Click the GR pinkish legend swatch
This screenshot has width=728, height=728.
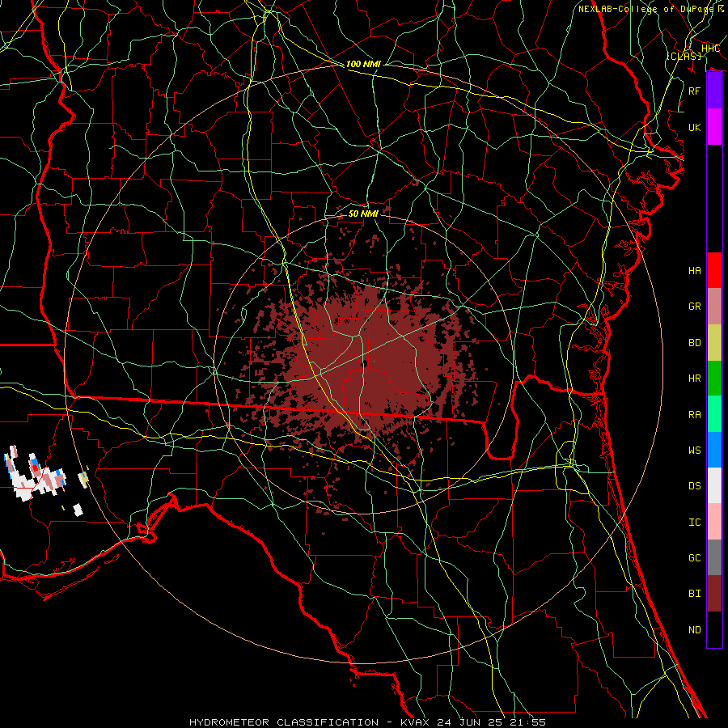click(714, 306)
